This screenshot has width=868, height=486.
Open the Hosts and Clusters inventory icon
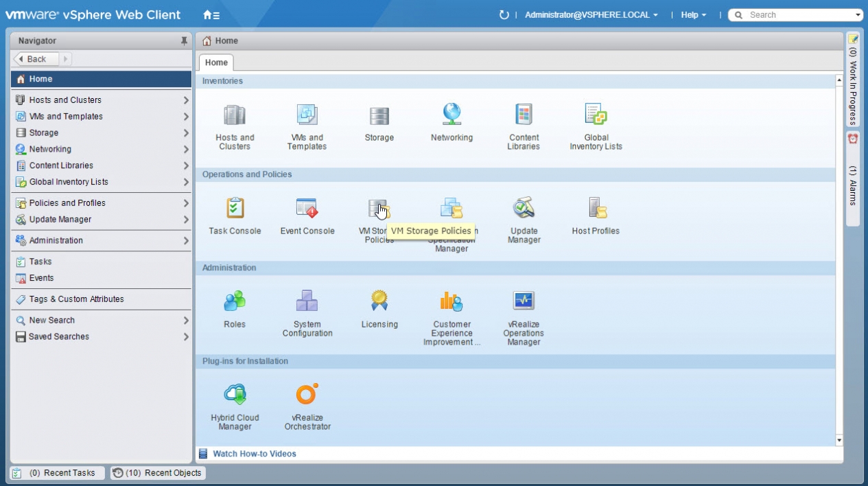[235, 115]
